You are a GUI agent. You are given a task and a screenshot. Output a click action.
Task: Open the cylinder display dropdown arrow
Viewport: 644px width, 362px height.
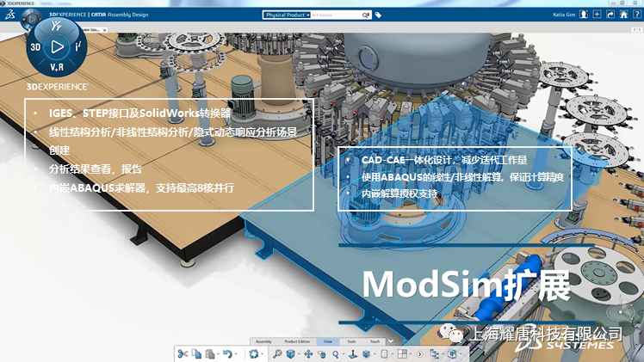pyautogui.click(x=393, y=354)
